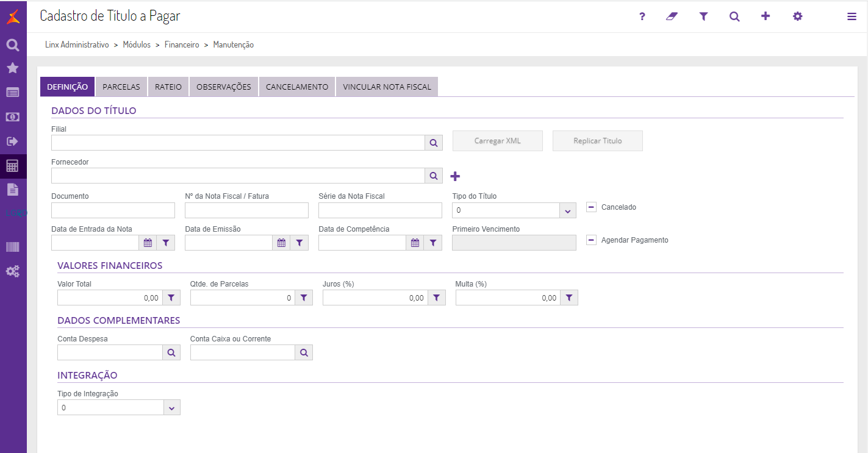Click the eraser icon in top toolbar
868x453 pixels.
(x=672, y=16)
